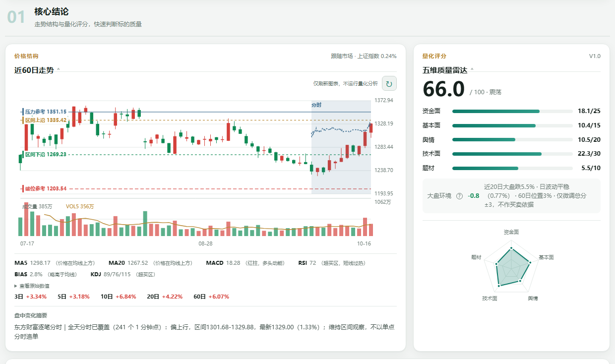Click the green refresh chart icon
The width and height of the screenshot is (615, 364).
tap(389, 84)
